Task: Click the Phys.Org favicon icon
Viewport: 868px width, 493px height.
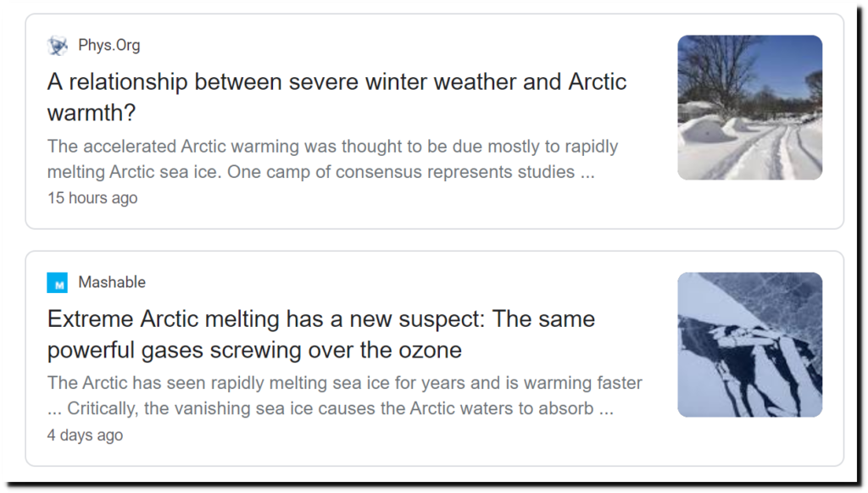Action: pyautogui.click(x=58, y=46)
